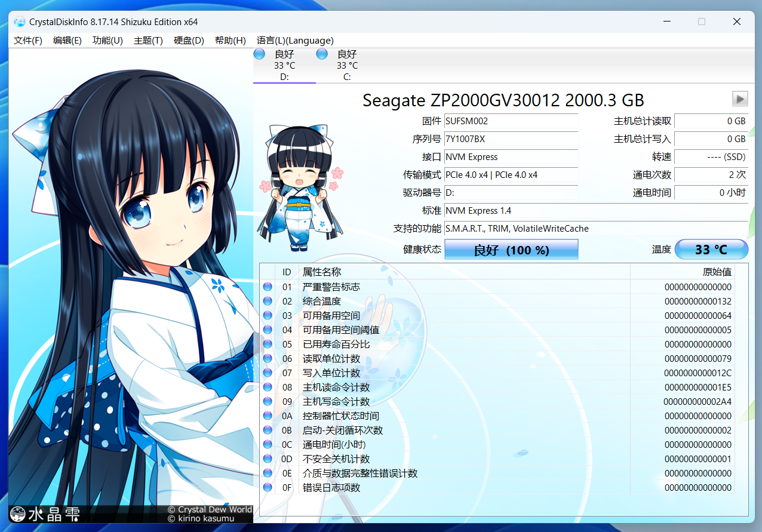Click the 主机总计写入 value 0 GB
Viewport: 762px width, 532px height.
(711, 139)
